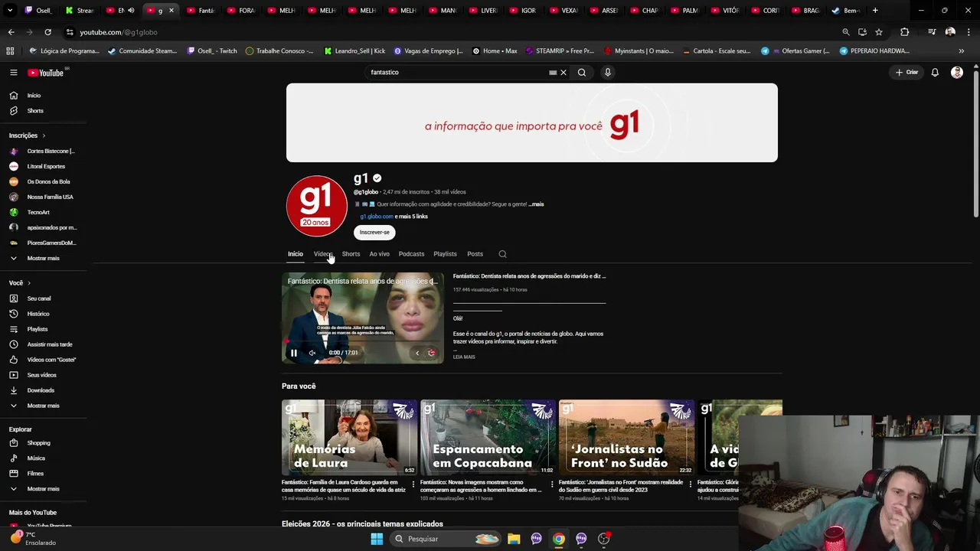
Task: Reload the page in the browser
Action: tap(47, 32)
